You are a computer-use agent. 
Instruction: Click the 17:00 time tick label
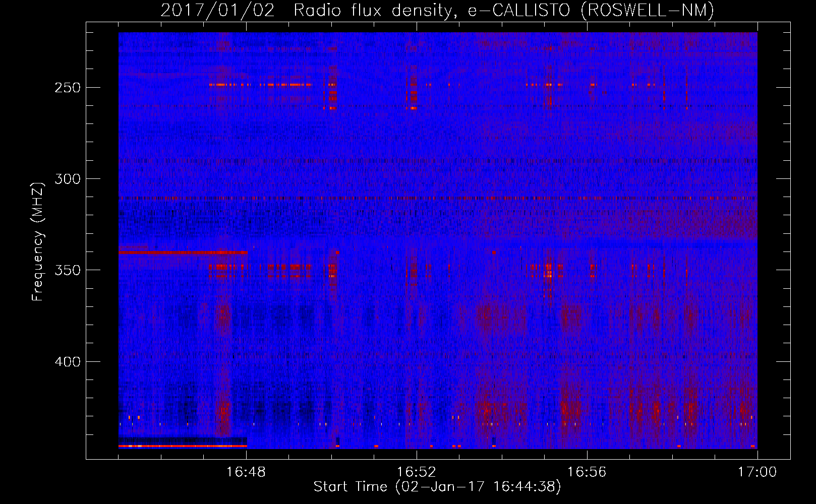[x=757, y=472]
